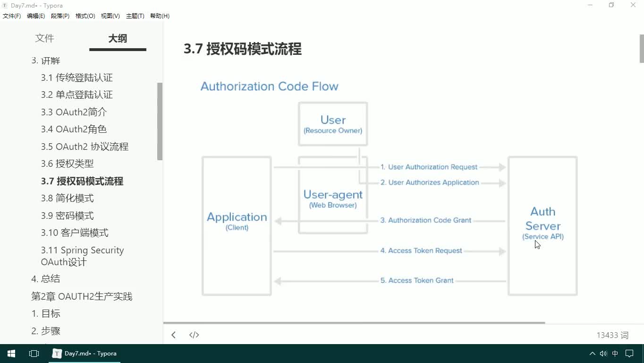Click the sidebar back arrow icon
The height and width of the screenshot is (363, 644).
[173, 335]
